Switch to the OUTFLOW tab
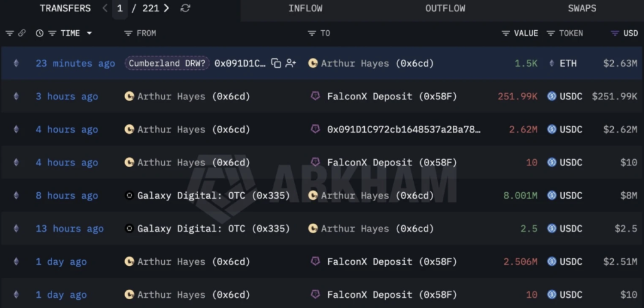This screenshot has height=308, width=644. coord(445,9)
